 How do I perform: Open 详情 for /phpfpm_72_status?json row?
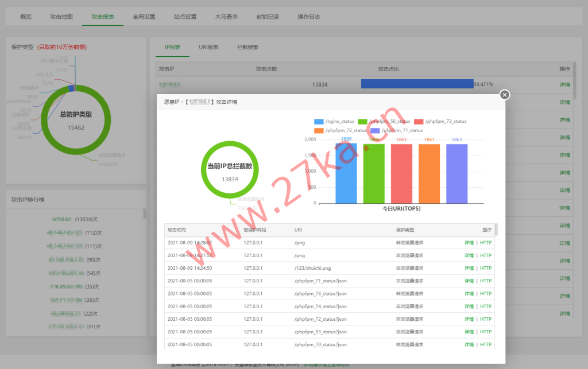point(469,319)
